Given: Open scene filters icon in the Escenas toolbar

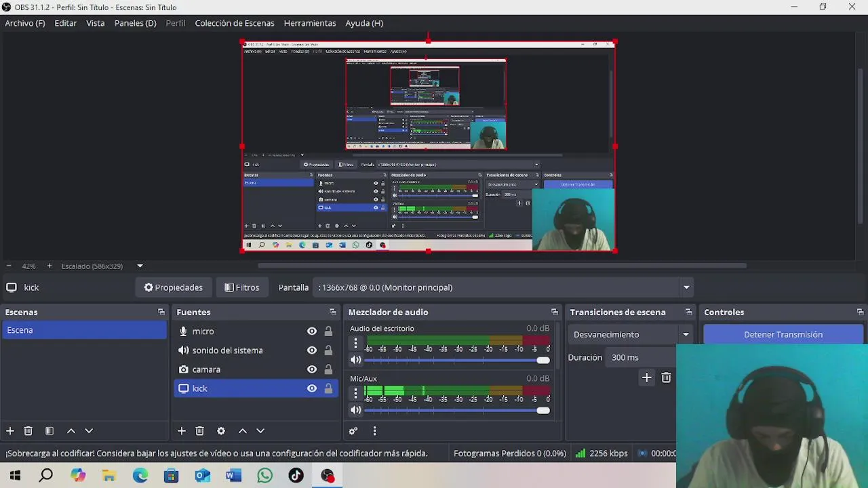Looking at the screenshot, I should (49, 431).
